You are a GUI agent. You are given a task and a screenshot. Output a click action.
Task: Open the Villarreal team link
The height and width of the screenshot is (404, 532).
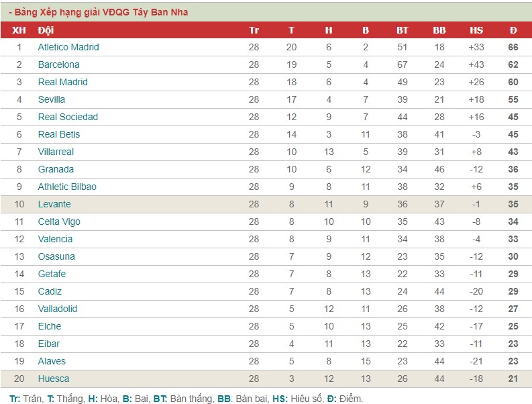pos(56,152)
